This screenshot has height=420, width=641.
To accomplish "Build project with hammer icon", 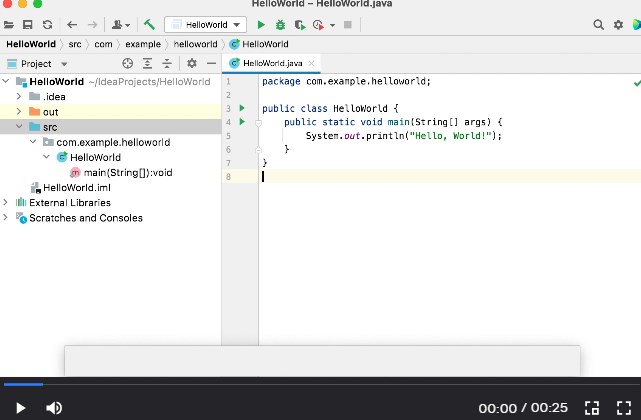I will point(149,25).
